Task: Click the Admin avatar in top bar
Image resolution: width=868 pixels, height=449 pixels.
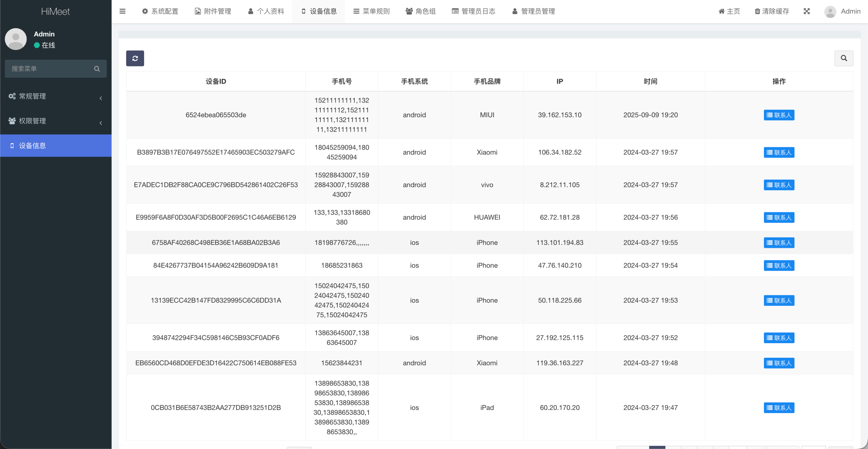Action: (830, 12)
